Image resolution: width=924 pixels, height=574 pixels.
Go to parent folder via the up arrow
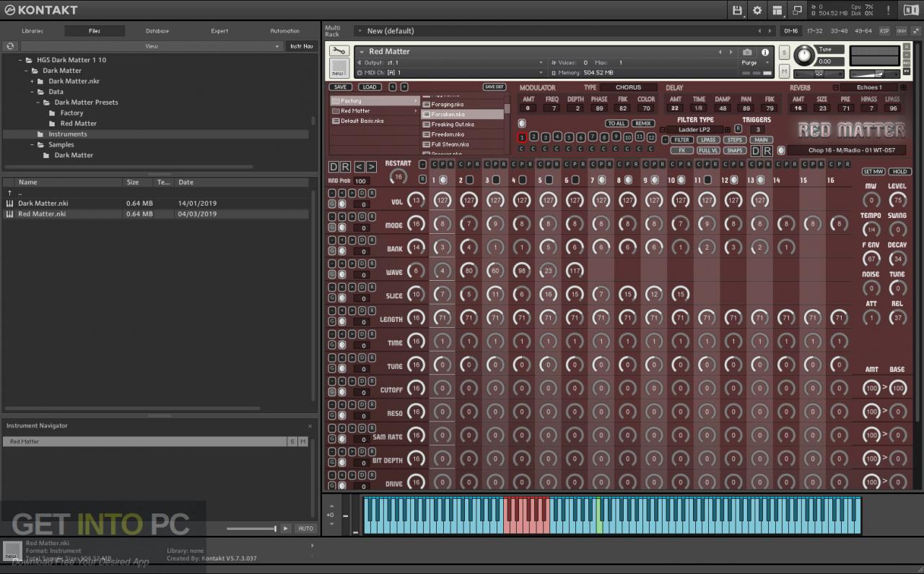click(x=9, y=193)
